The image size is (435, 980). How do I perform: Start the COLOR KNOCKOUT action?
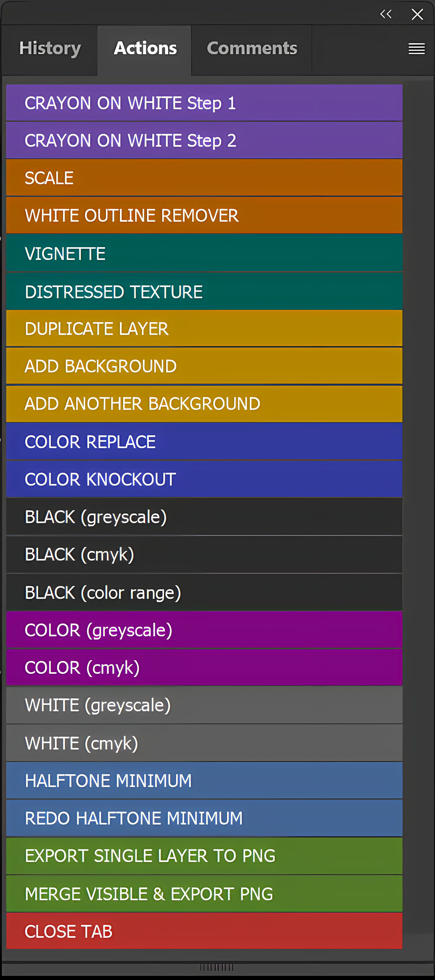pyautogui.click(x=204, y=479)
